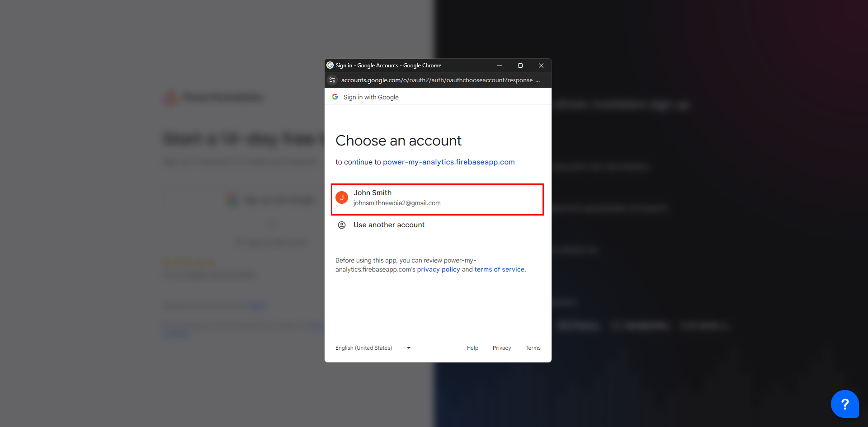Screen dimensions: 868x427
Task: Click the language selector dropdown arrow
Action: [x=409, y=348]
